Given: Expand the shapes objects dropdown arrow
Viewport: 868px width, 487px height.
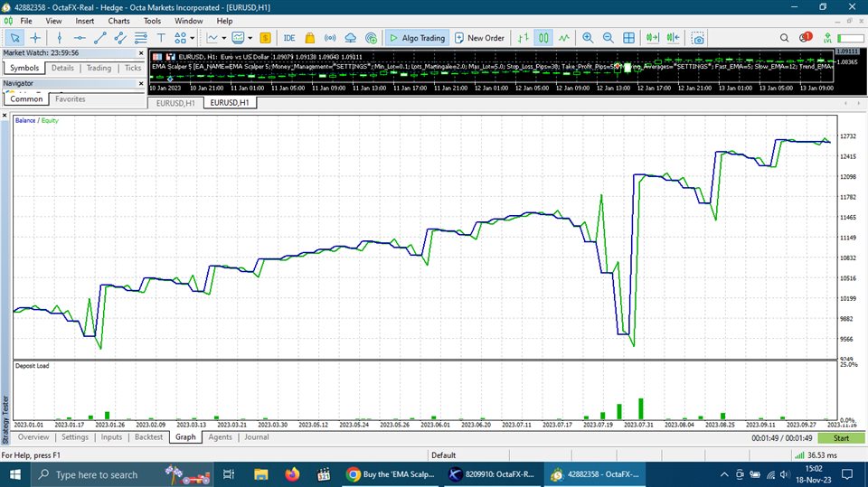Looking at the screenshot, I should coord(192,38).
